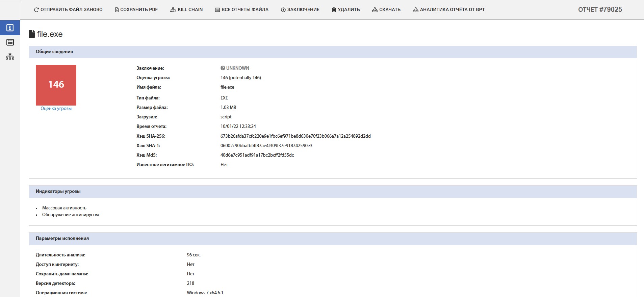This screenshot has height=297, width=644.
Task: Collapse the Общие сведения section header
Action: click(x=54, y=52)
